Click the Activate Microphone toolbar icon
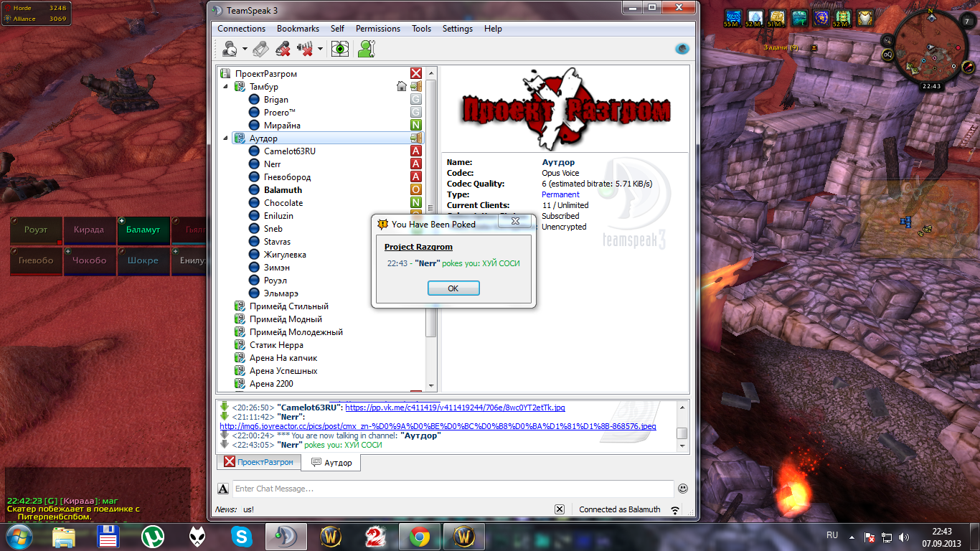980x551 pixels. pyautogui.click(x=261, y=49)
